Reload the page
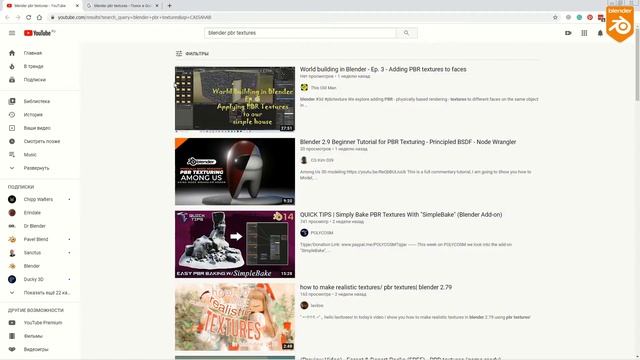640x360 pixels. [x=28, y=18]
